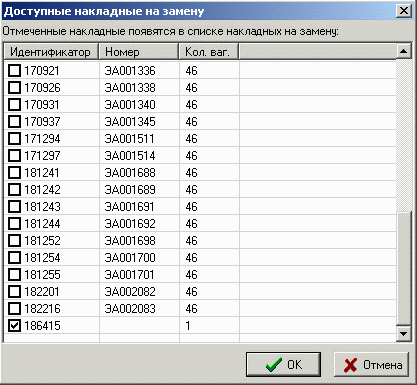
Task: Click the scrollbar up arrow
Action: tap(404, 51)
